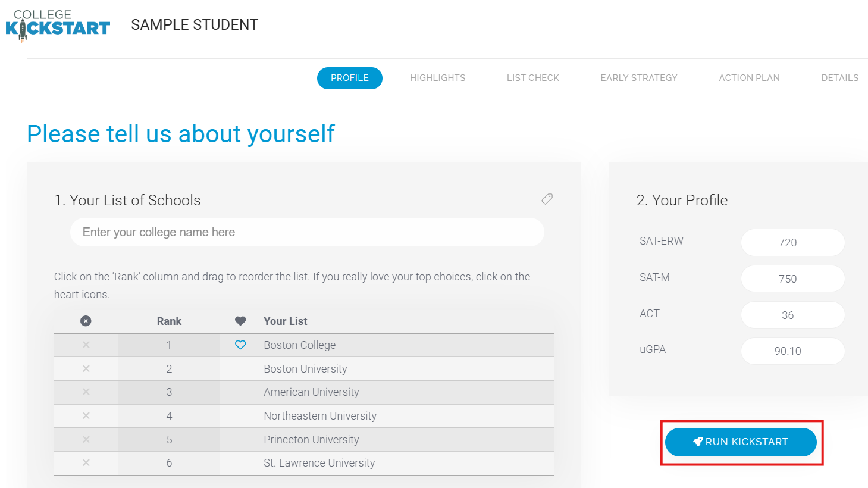
Task: Delete Princeton University from list
Action: click(x=86, y=440)
